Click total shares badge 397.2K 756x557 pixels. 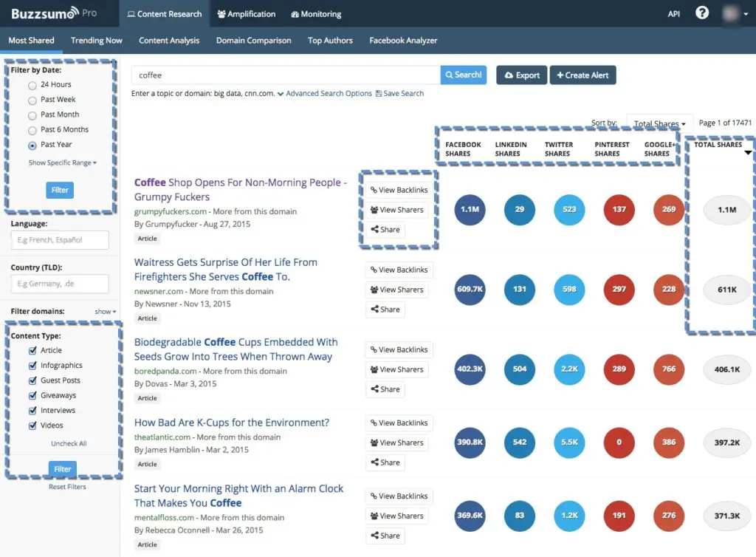tap(726, 442)
